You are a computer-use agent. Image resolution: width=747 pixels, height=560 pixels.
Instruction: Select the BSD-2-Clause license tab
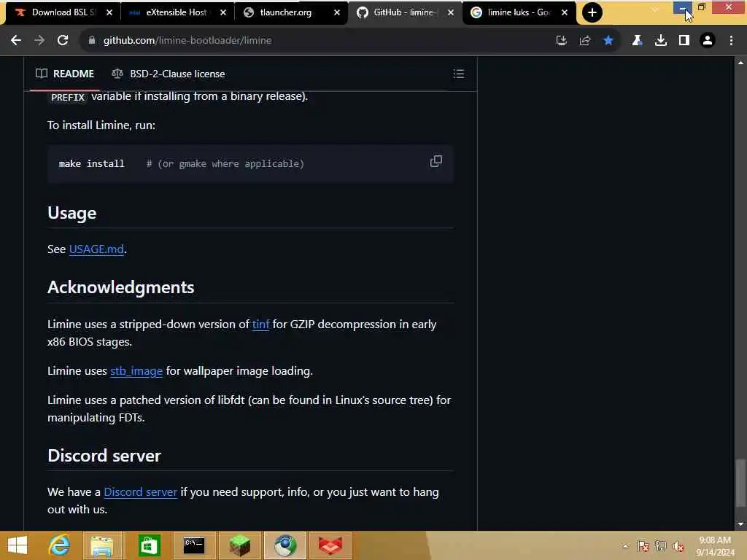coord(169,74)
